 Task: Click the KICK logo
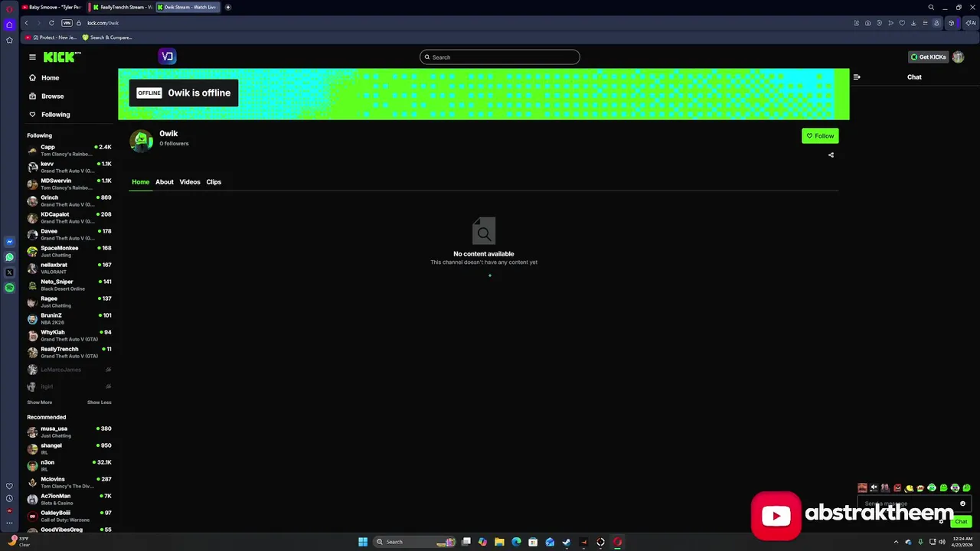click(61, 57)
